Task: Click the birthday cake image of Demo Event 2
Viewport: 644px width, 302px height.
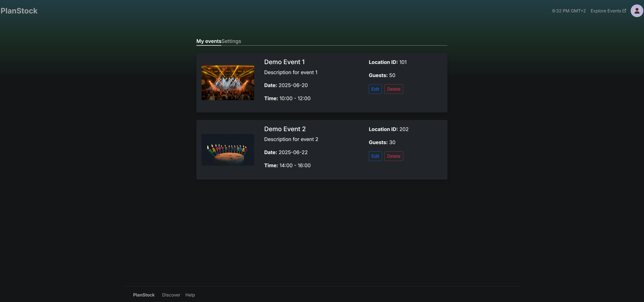Action: 227,150
